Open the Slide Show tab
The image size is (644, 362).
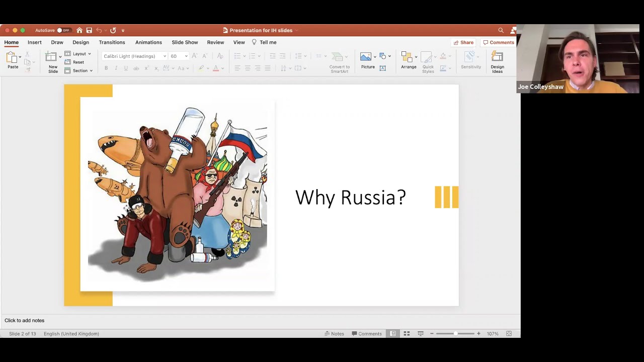185,42
